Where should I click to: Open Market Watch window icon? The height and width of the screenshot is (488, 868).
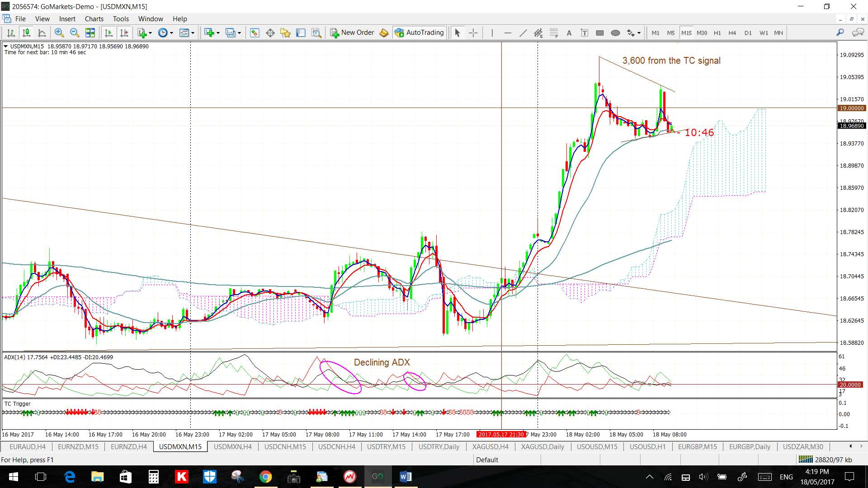[255, 33]
